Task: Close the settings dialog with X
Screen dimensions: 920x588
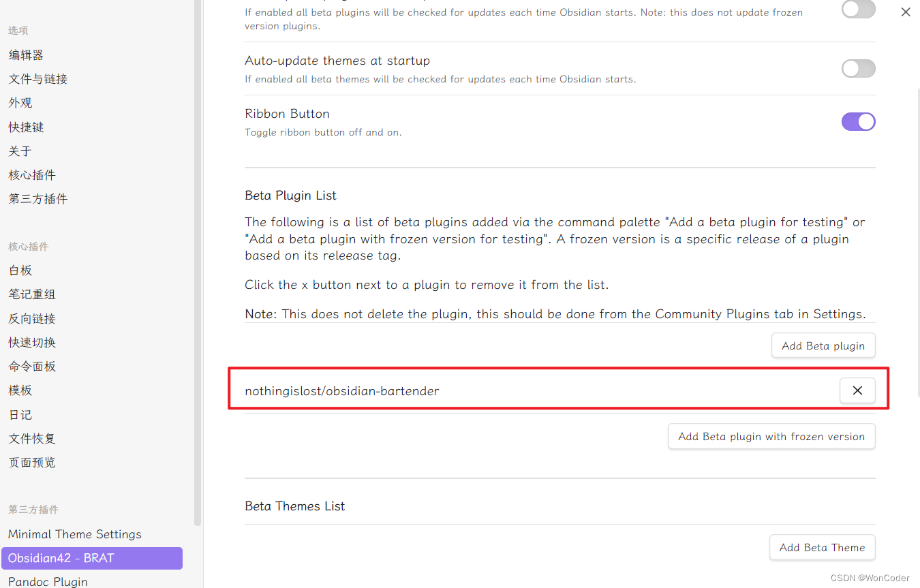Action: pos(906,12)
